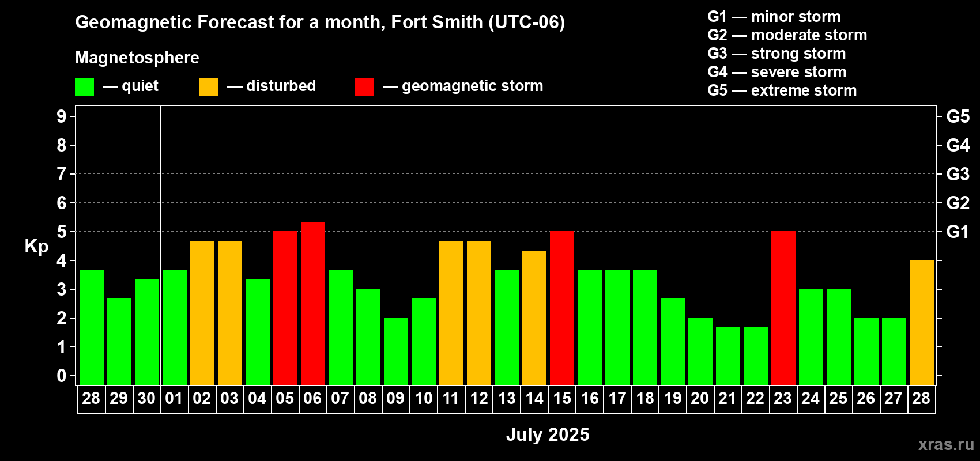The width and height of the screenshot is (980, 461).
Task: Select the green bar for July 01
Action: coord(174,327)
